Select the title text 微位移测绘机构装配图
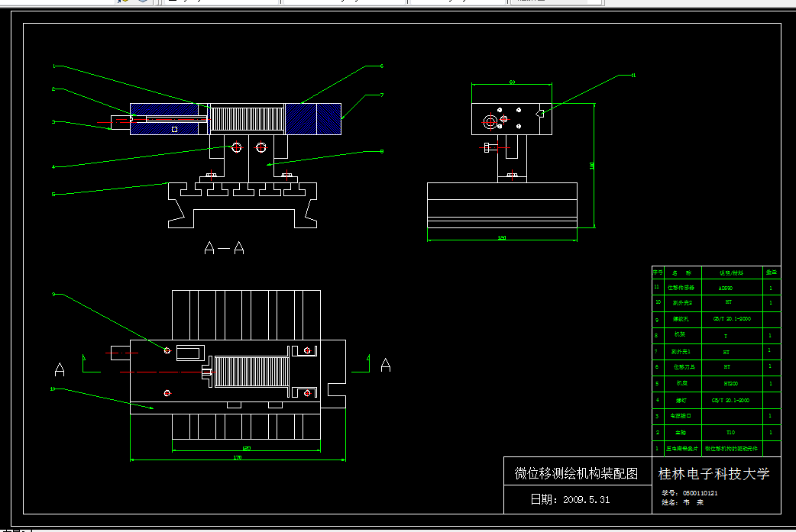Viewport: 796px width, 532px height. click(x=576, y=473)
